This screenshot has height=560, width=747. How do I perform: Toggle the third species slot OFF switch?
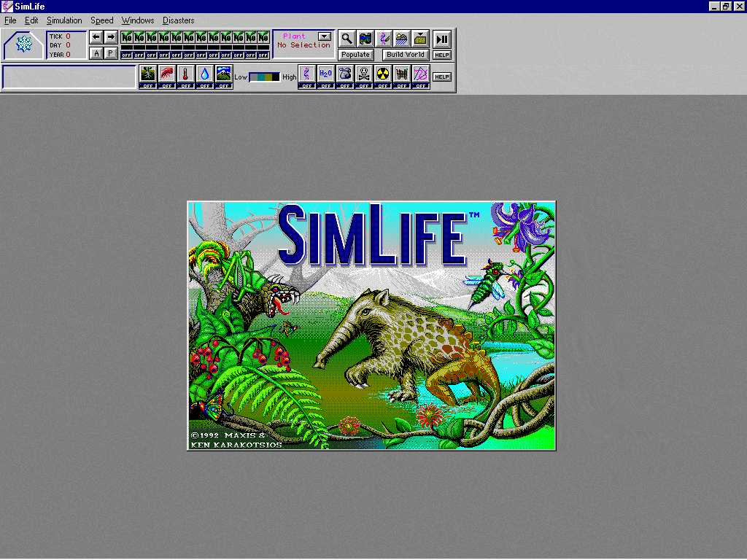pos(151,55)
